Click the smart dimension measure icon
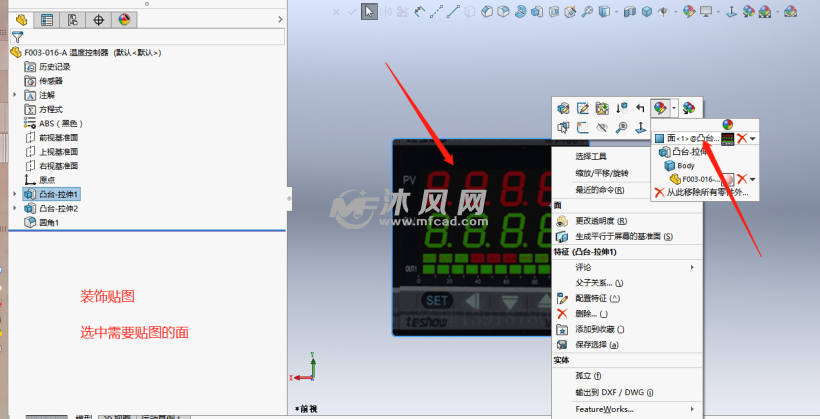This screenshot has width=820, height=419. click(x=419, y=11)
